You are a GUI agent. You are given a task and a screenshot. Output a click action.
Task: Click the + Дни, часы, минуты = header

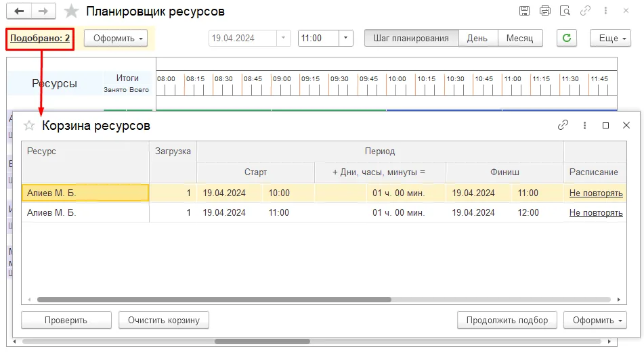click(379, 172)
